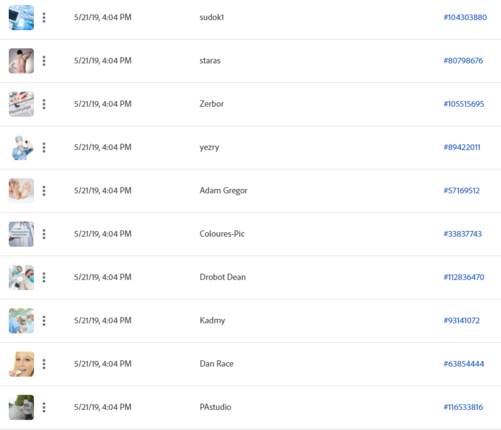The image size is (501, 430).
Task: Open the three-dot menu for PAstudio row
Action: tap(44, 407)
